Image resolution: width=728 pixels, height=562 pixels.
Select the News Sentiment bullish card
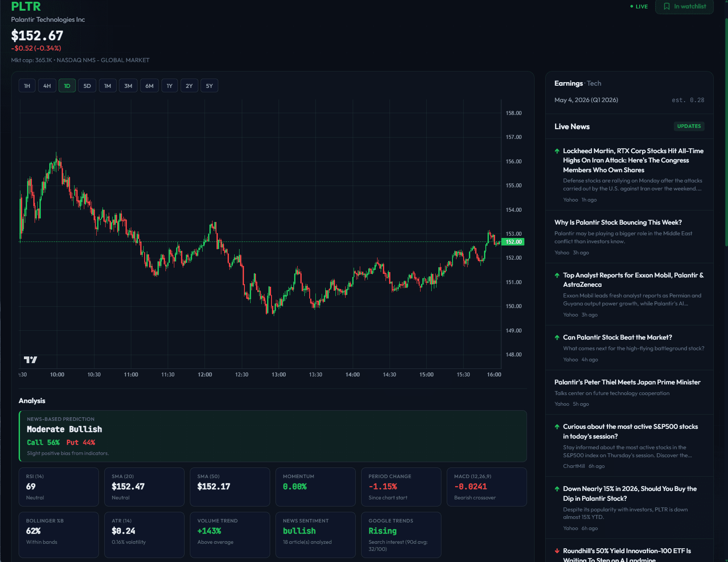click(x=315, y=534)
